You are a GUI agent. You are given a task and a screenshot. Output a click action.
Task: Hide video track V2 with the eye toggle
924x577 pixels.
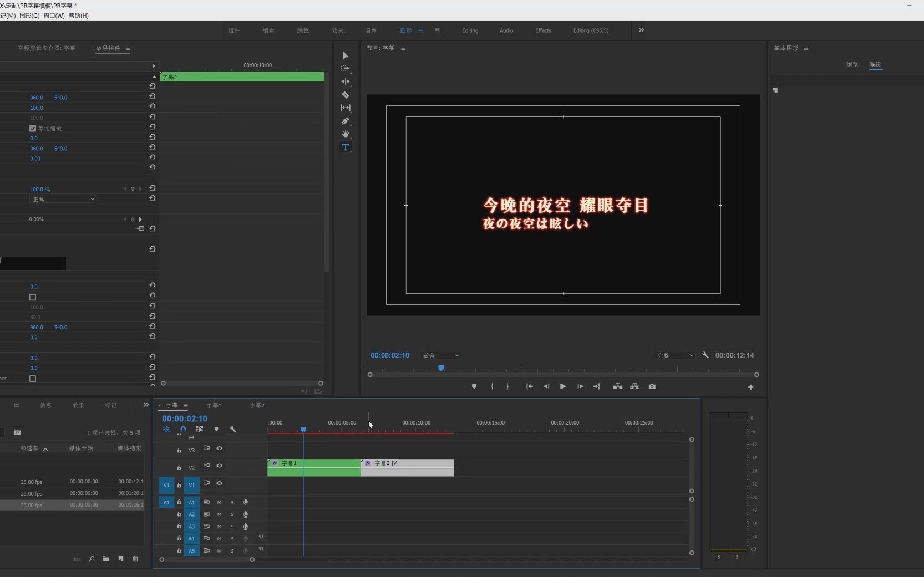pyautogui.click(x=220, y=467)
